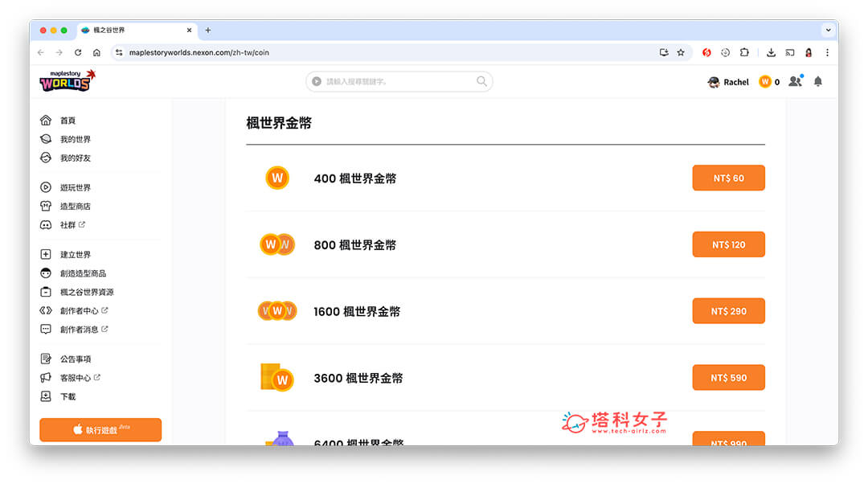The height and width of the screenshot is (484, 868).
Task: Select 創造造型商品 in sidebar
Action: click(x=83, y=273)
